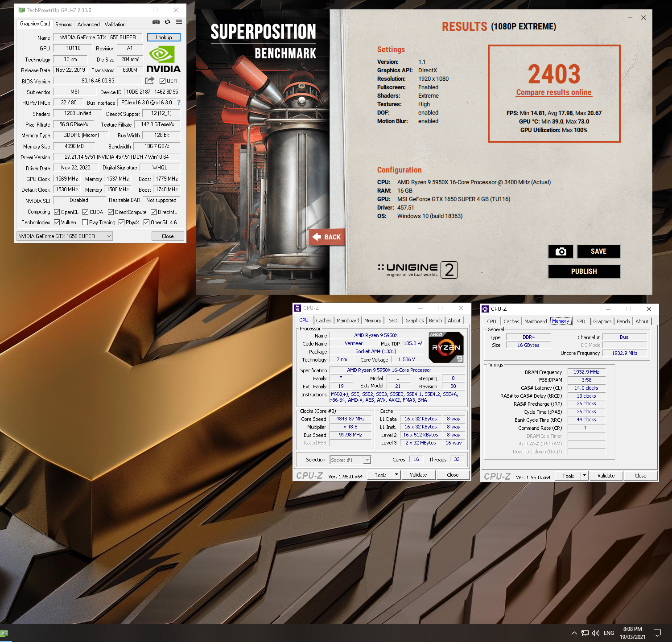Switch to the Sensors tab in GPU-Z
This screenshot has width=672, height=642.
pos(64,25)
